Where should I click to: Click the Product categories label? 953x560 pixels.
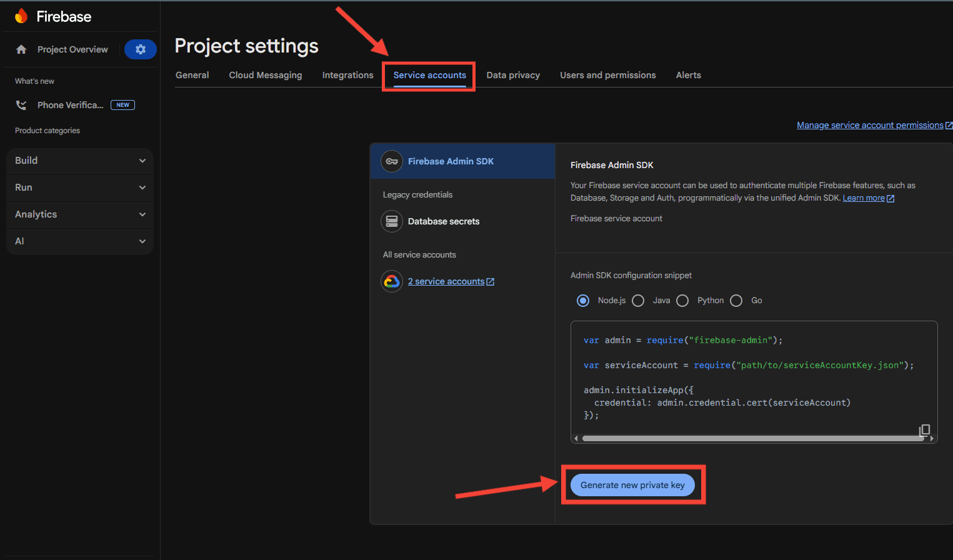[x=47, y=131]
